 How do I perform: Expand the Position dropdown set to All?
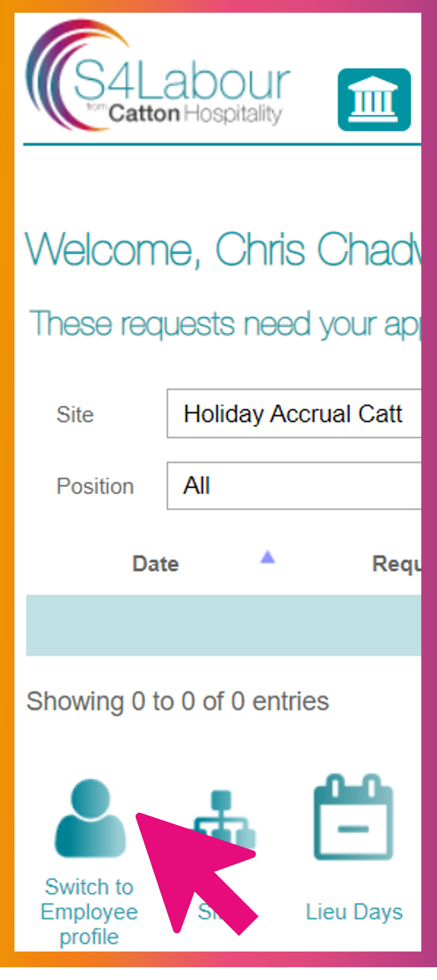coord(294,485)
